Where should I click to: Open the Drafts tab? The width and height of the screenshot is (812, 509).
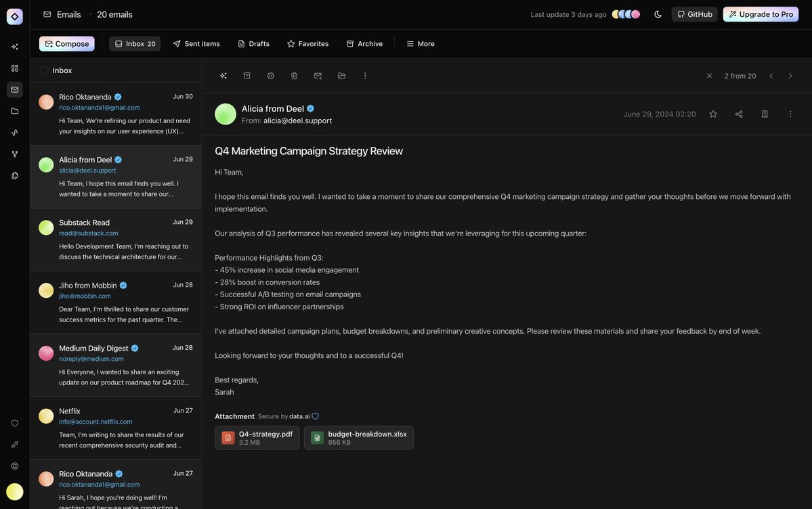(254, 43)
